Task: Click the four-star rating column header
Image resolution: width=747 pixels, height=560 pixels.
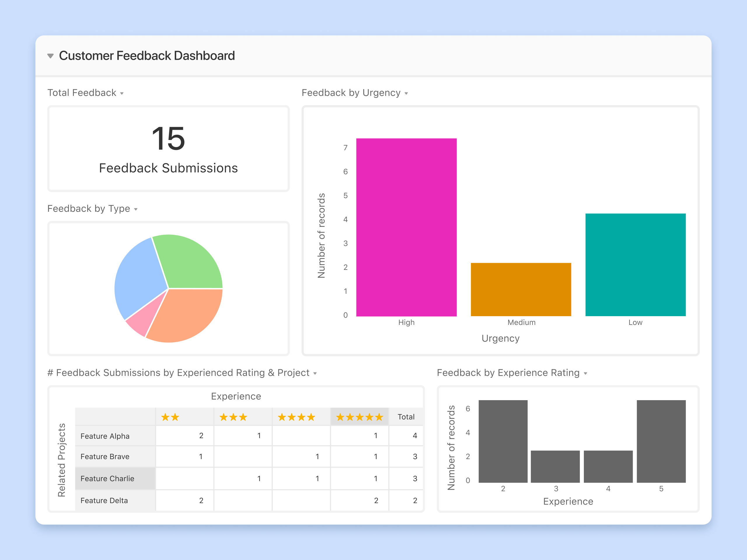Action: (x=296, y=417)
